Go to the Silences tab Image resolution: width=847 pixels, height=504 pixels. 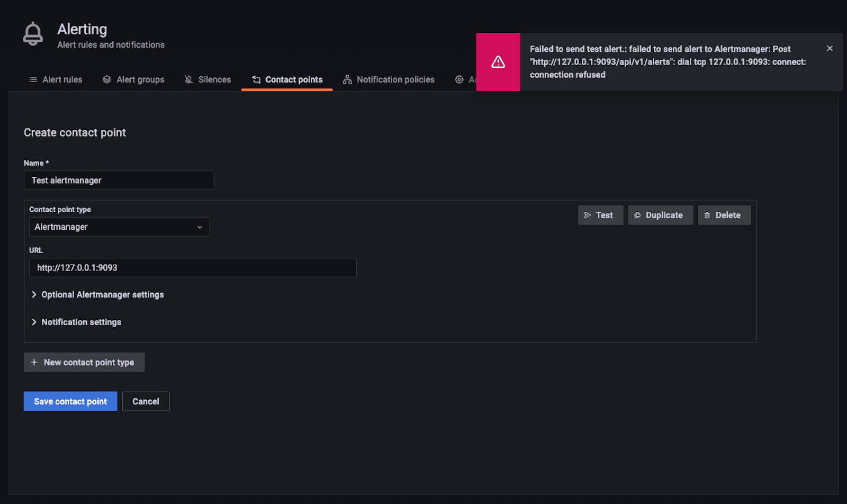[x=214, y=79]
